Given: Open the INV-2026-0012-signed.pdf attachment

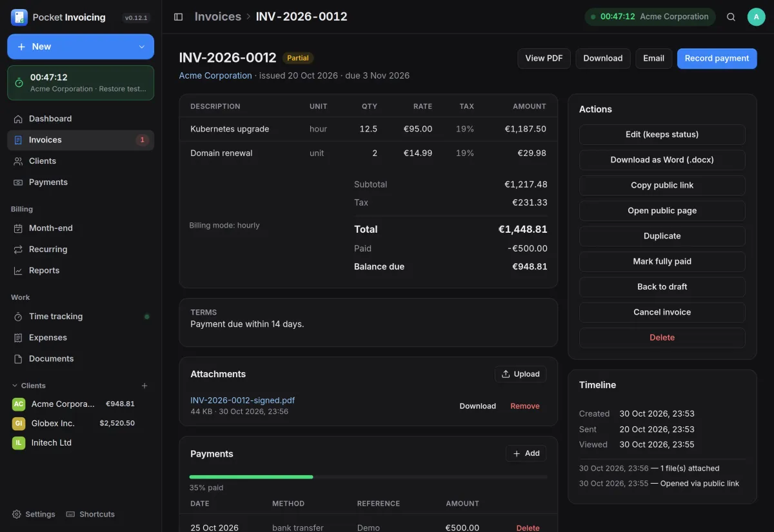Looking at the screenshot, I should pos(243,400).
